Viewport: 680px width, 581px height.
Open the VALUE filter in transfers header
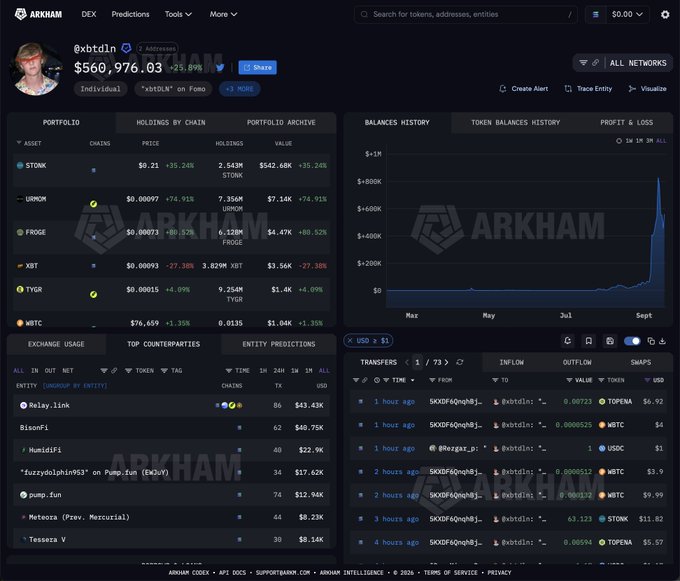pos(579,380)
